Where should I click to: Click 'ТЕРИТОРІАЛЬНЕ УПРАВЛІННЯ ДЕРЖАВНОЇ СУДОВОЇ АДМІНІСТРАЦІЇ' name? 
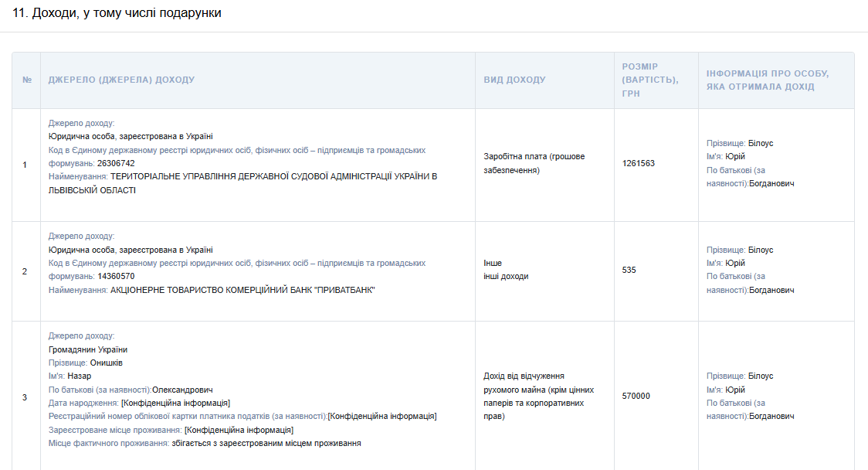(x=243, y=183)
